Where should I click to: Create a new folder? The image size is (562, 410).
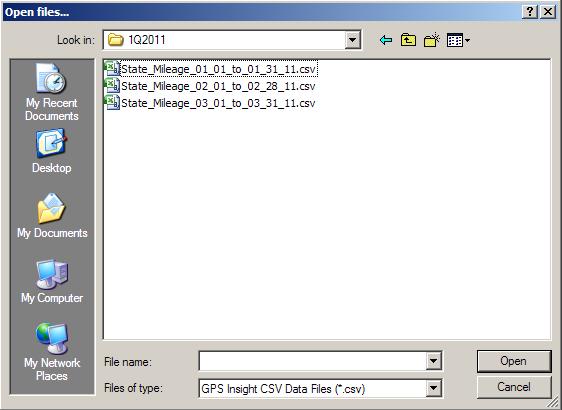432,40
